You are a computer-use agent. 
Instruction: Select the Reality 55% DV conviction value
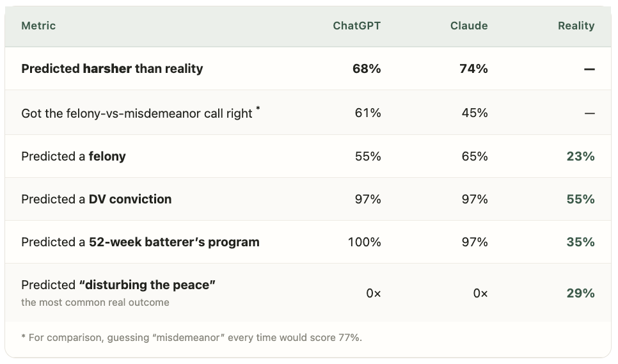click(580, 200)
